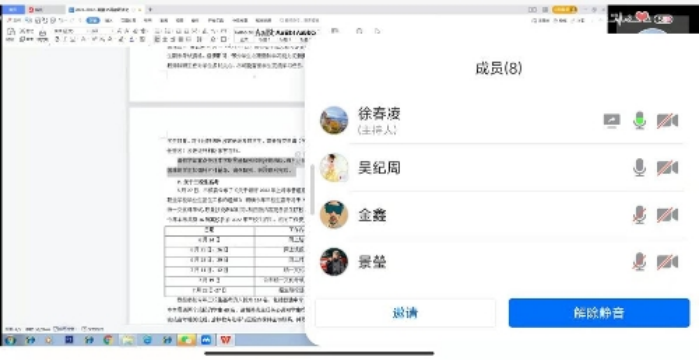Viewport: 700px width, 360px height.
Task: Click the 邀请 invite button
Action: [x=405, y=313]
